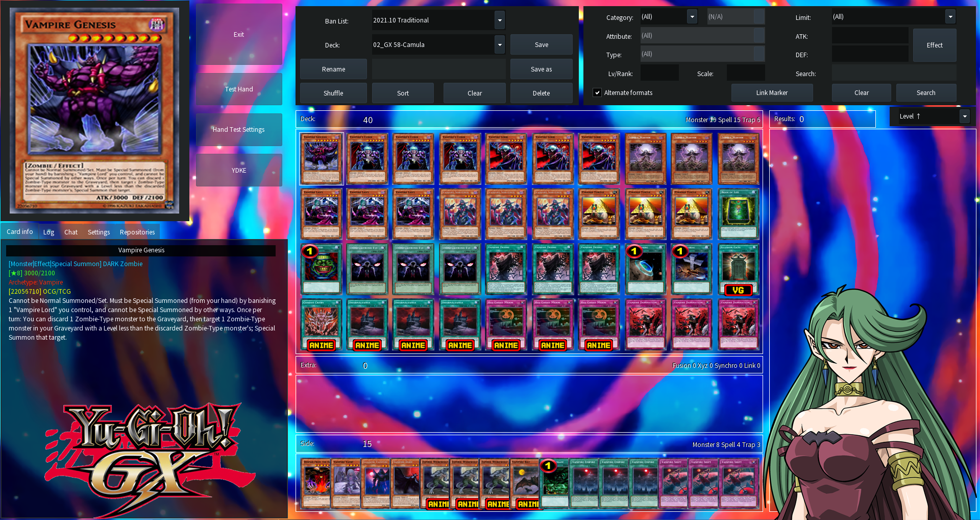Viewport: 980px width, 520px height.
Task: Click the ATK filter input field
Action: 870,36
